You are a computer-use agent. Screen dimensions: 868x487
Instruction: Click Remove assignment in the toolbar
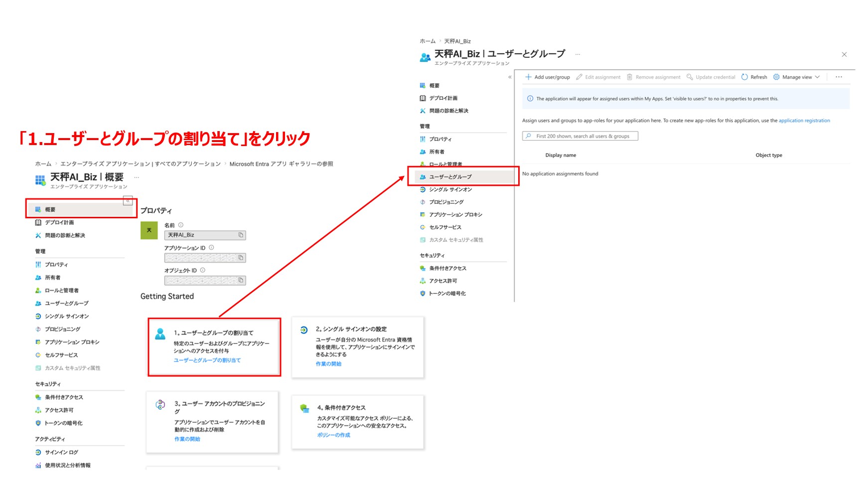653,77
